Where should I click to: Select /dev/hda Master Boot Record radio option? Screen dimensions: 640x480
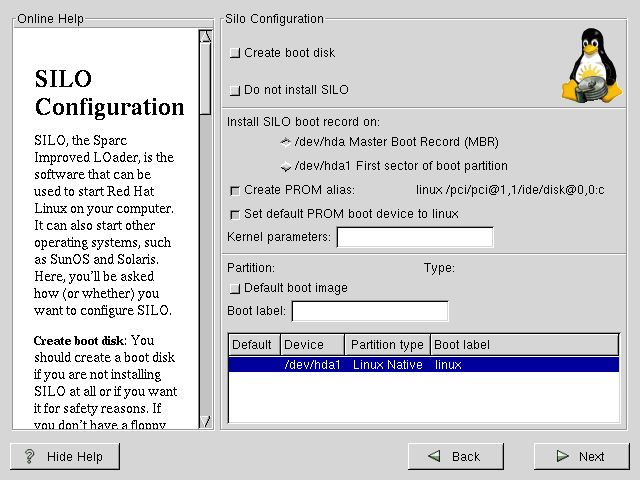point(287,142)
